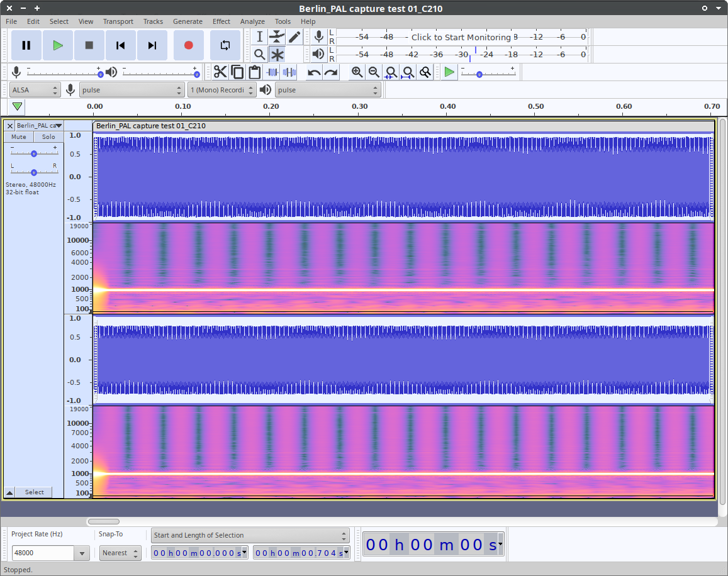Open the Effect menu

click(x=221, y=21)
